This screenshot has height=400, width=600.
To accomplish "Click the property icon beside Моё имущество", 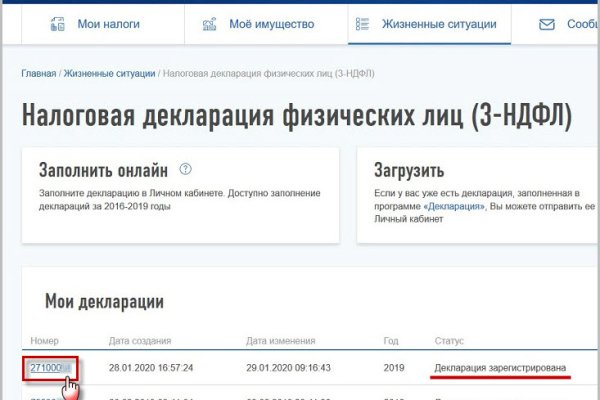I will coord(209,23).
